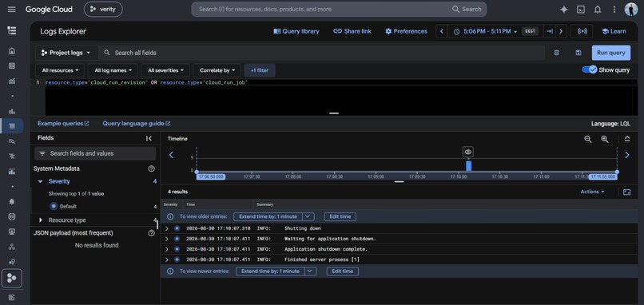Zoom in the timeline

(605, 139)
